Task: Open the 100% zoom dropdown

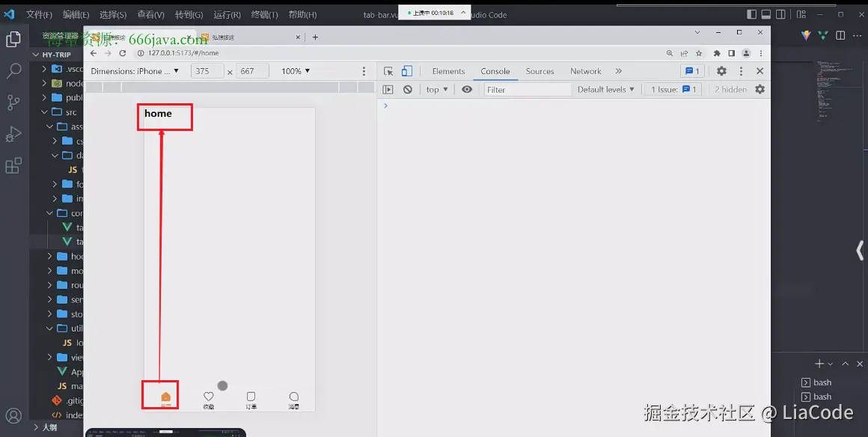Action: point(296,71)
